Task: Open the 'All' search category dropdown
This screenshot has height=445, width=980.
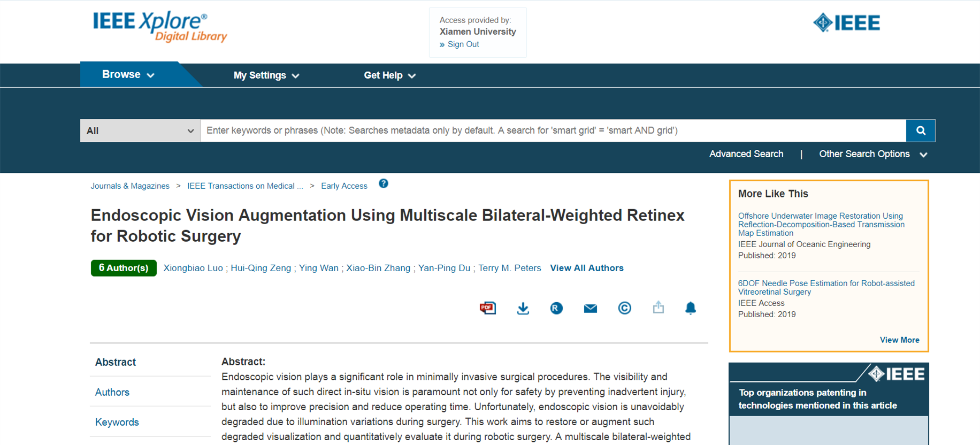Action: (140, 131)
